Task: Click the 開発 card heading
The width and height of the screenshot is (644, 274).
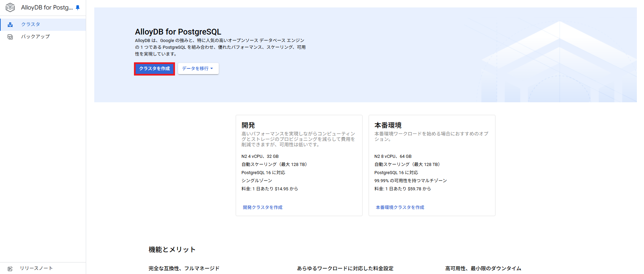Action: 248,125
